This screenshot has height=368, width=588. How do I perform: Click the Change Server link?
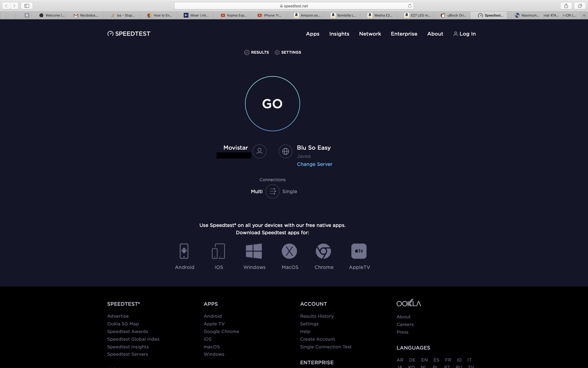pos(315,164)
